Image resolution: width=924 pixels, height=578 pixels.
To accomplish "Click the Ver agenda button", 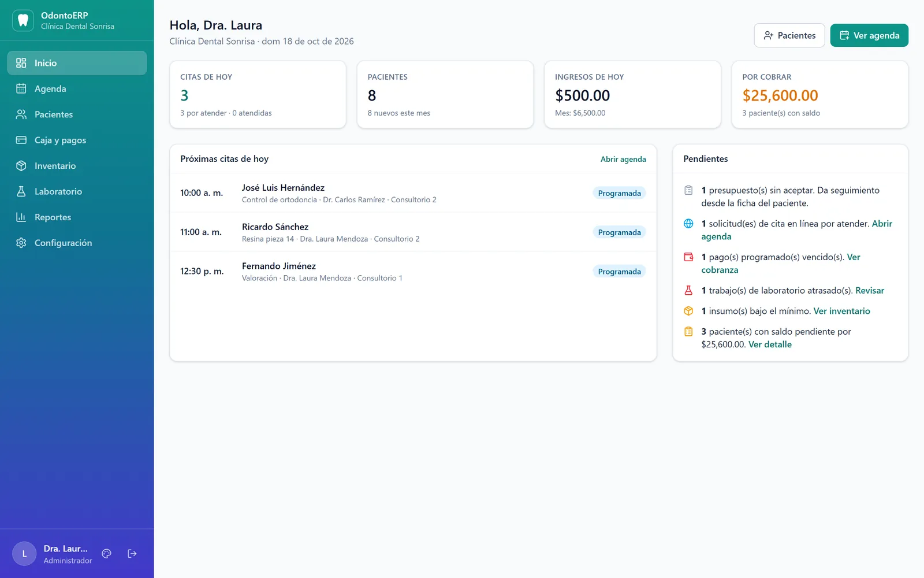I will (x=869, y=35).
